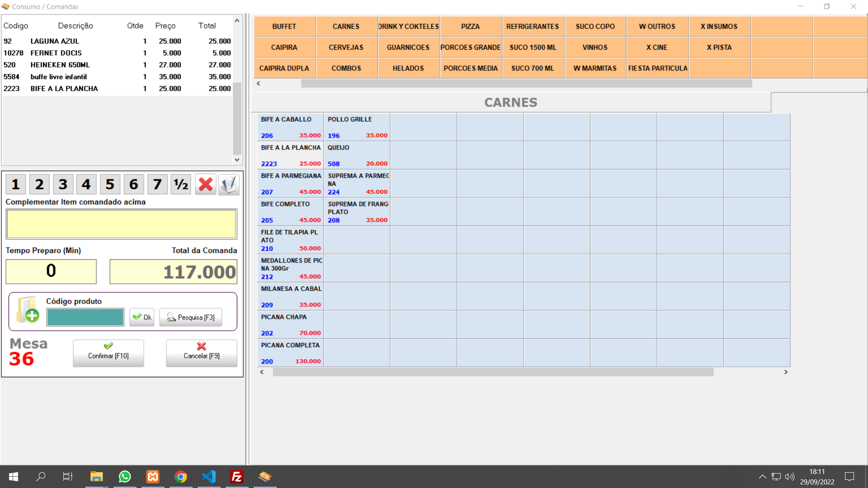
Task: Click the folder add product icon
Action: tap(28, 310)
